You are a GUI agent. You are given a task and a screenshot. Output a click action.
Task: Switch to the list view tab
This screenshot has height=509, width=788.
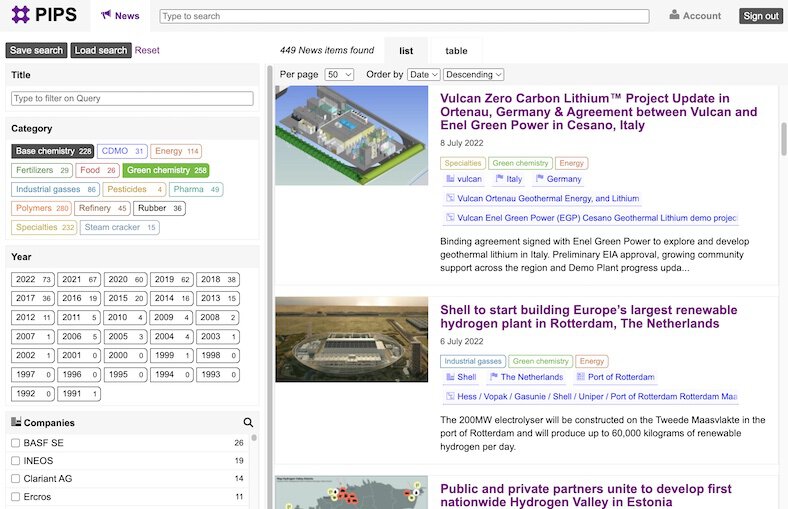406,51
